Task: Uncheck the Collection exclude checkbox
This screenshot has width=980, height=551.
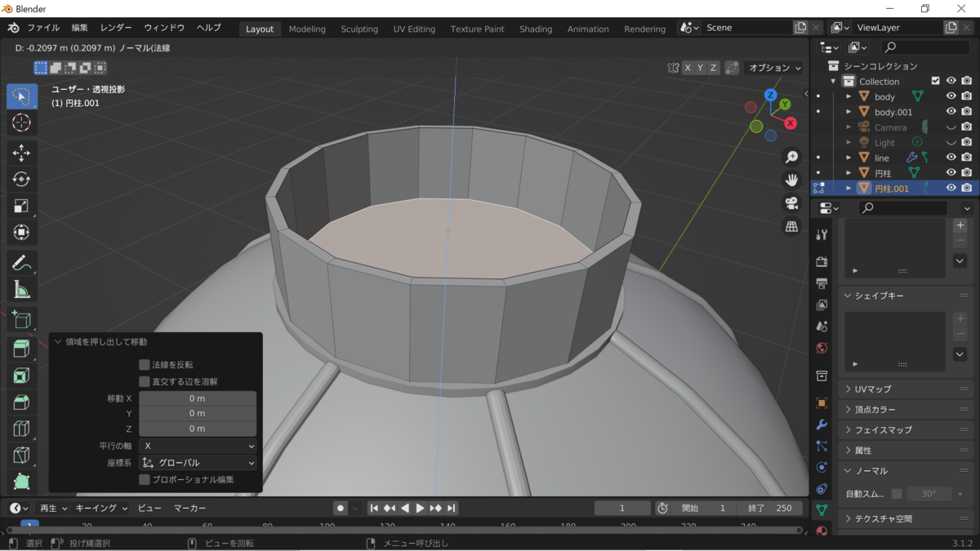Action: (x=936, y=81)
